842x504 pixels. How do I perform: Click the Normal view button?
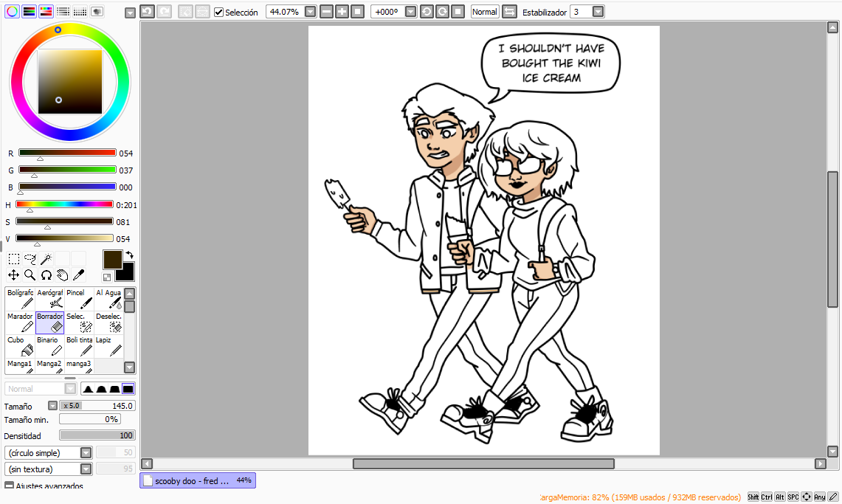click(x=484, y=12)
